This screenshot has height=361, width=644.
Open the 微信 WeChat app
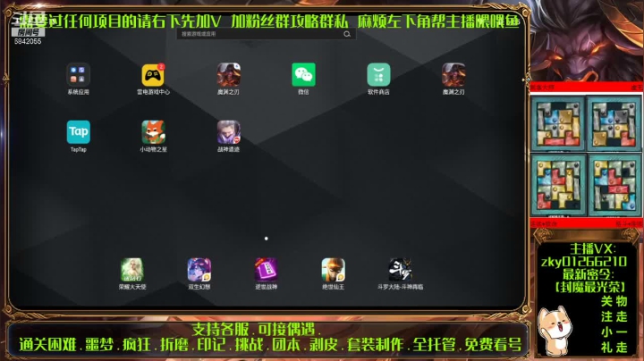pos(303,75)
